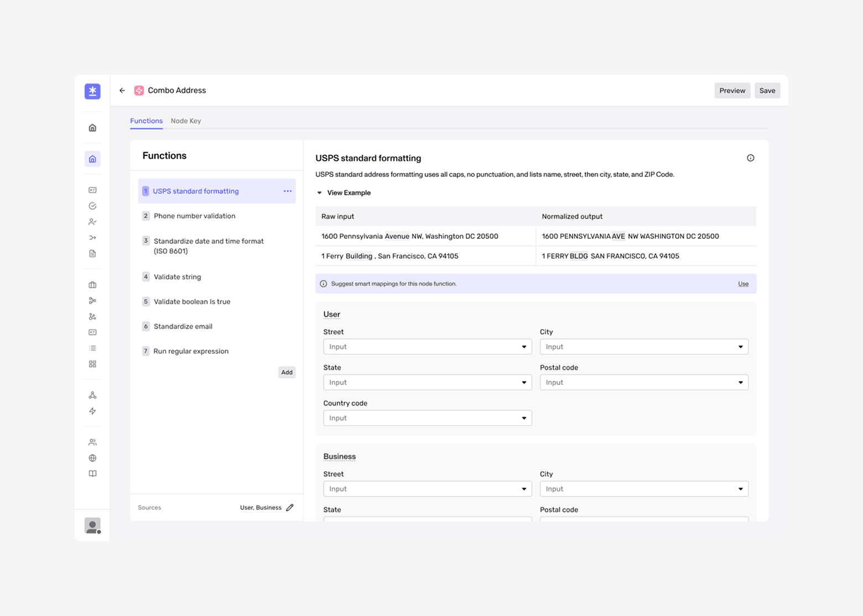The image size is (863, 616).
Task: Click the Save button
Action: coord(767,91)
